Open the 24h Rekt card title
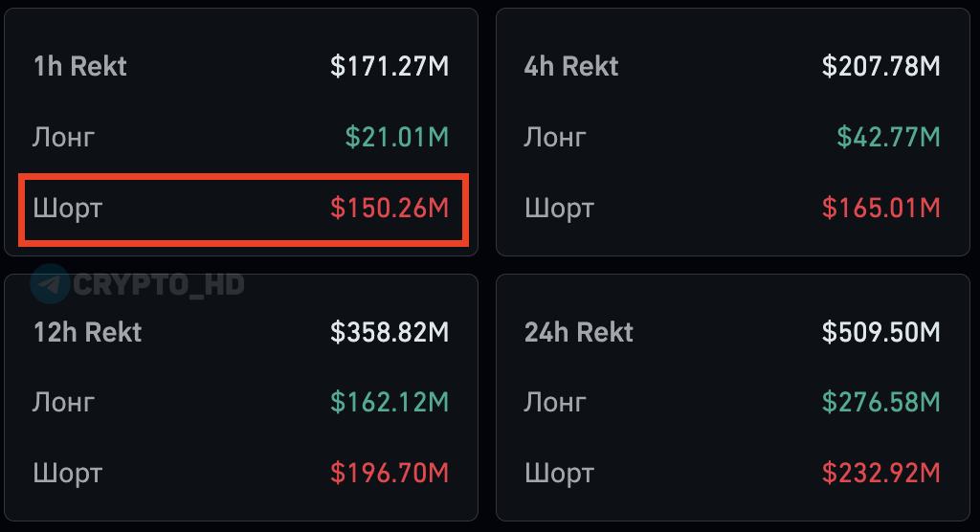This screenshot has width=980, height=532. [x=579, y=332]
